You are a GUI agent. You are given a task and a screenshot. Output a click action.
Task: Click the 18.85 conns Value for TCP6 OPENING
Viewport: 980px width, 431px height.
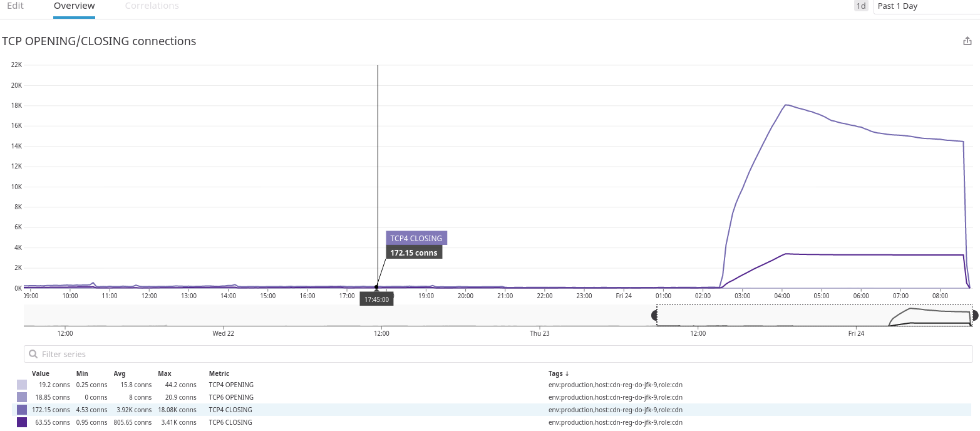pyautogui.click(x=52, y=397)
